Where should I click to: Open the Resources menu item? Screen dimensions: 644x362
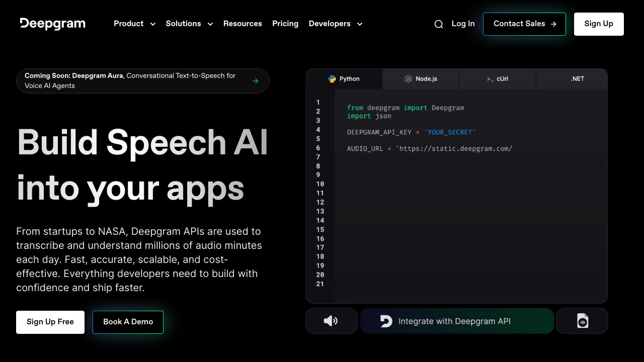pyautogui.click(x=243, y=24)
